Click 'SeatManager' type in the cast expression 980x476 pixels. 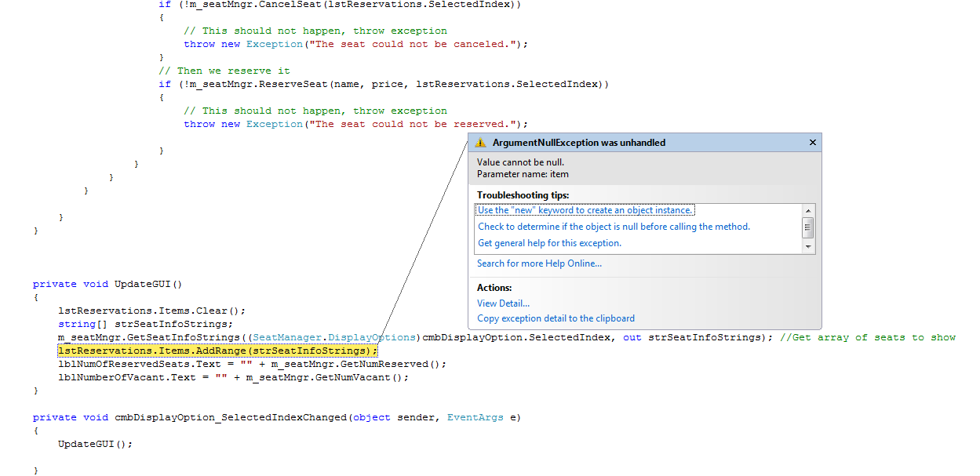click(x=286, y=337)
